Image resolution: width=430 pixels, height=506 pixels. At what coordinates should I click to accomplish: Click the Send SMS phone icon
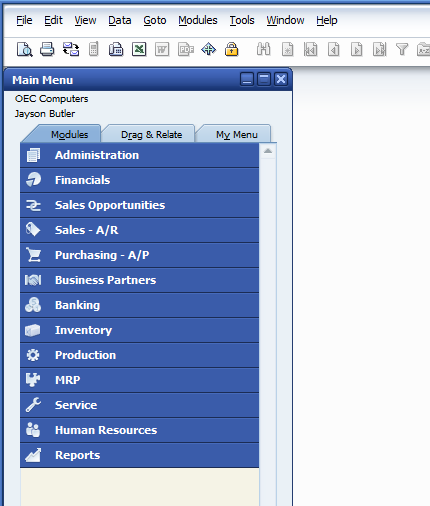point(94,49)
